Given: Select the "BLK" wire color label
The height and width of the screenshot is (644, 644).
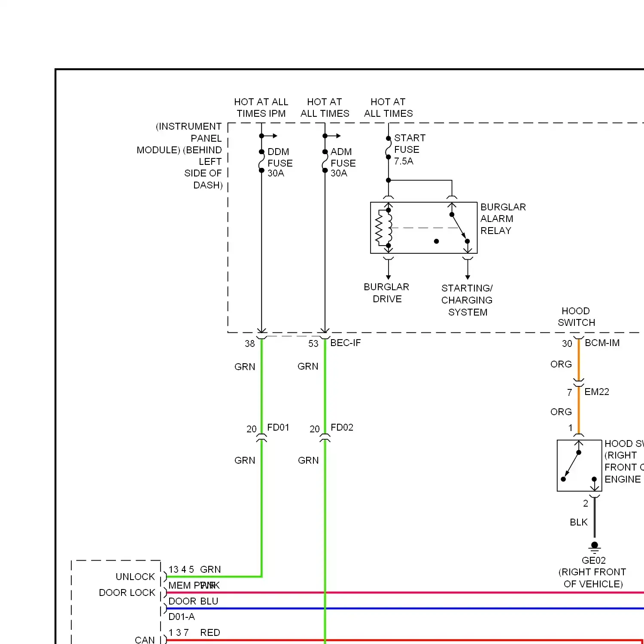Looking at the screenshot, I should (x=579, y=522).
